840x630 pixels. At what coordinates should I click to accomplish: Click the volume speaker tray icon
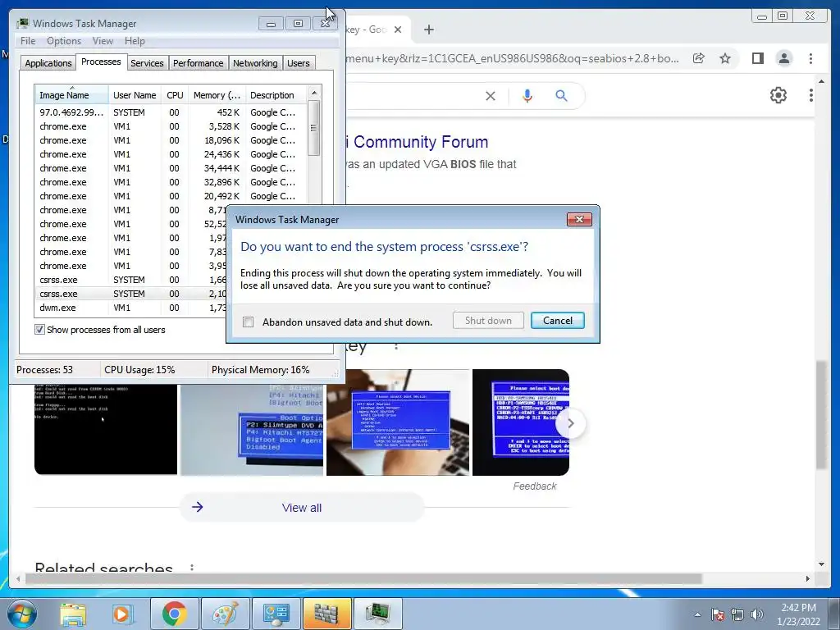tap(757, 614)
